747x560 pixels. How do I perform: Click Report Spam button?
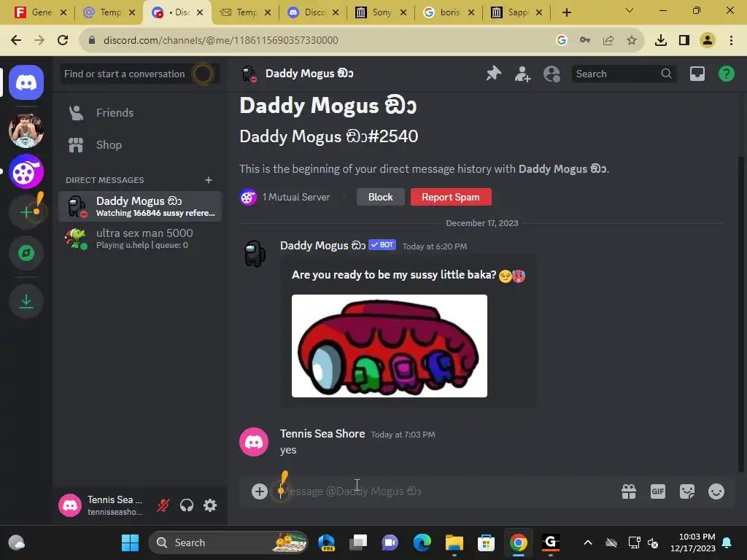(x=451, y=197)
